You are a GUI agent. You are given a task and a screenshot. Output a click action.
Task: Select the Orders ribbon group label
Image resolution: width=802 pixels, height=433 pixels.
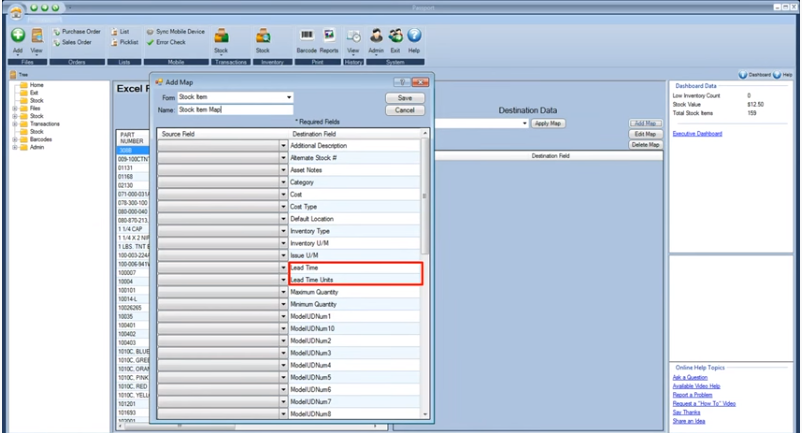click(77, 62)
